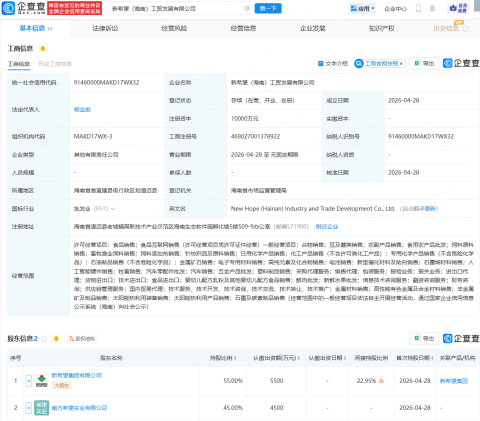Click 存续 registration status value
The height and width of the screenshot is (421, 480).
(x=263, y=100)
